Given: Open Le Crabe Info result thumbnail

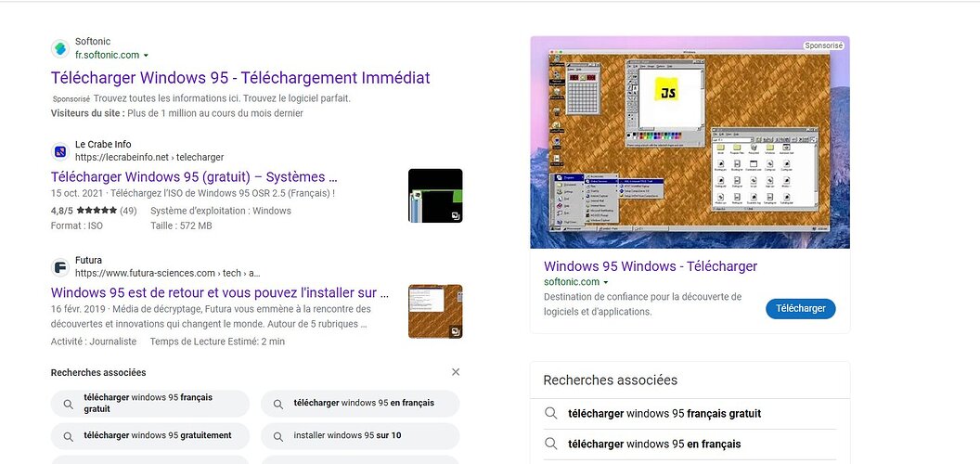Looking at the screenshot, I should 435,196.
